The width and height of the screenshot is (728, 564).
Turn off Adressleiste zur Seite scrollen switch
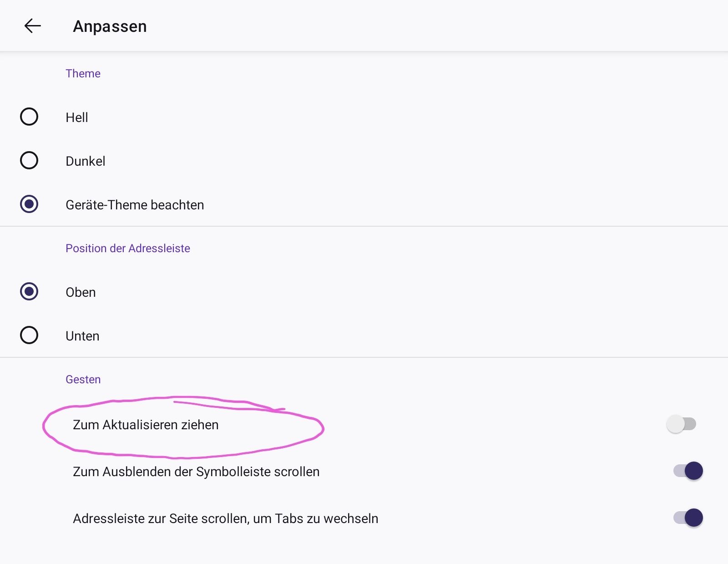[x=688, y=518]
